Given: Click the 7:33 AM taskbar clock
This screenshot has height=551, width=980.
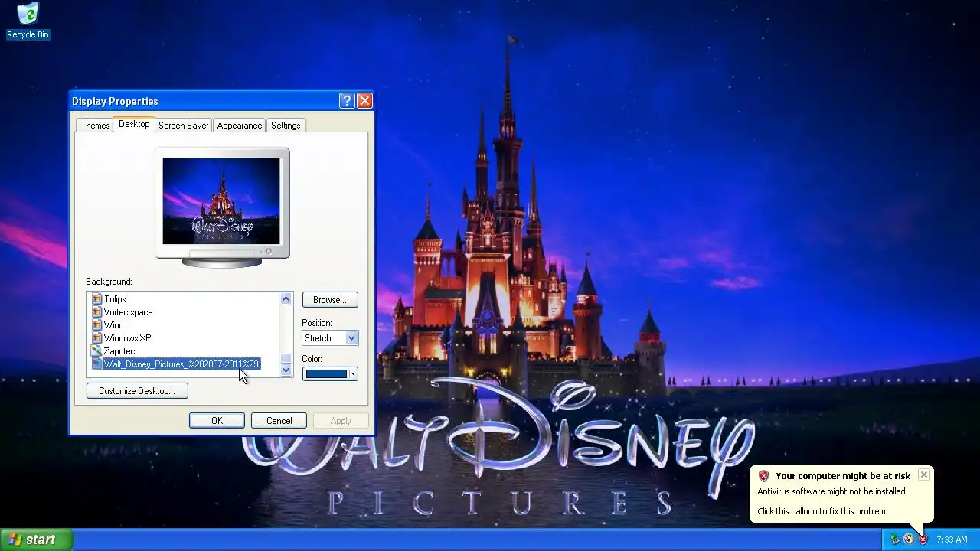Looking at the screenshot, I should point(952,540).
